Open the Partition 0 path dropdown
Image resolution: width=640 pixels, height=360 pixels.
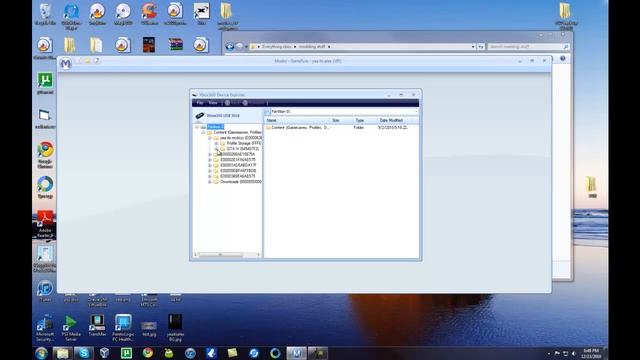(x=416, y=111)
